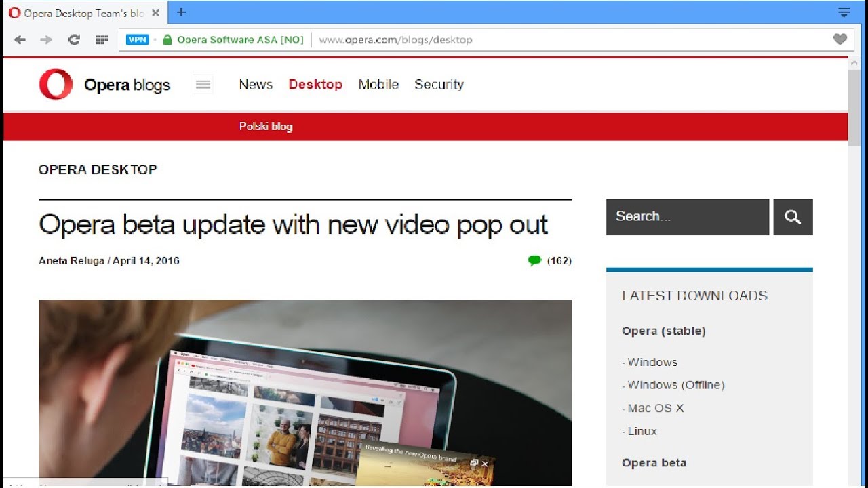Screen dimensions: 868x488
Task: Click the page vertical scrollbar thumb
Action: (854, 106)
